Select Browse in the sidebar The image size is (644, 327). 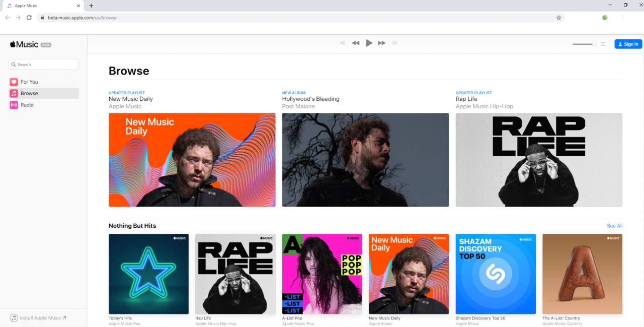(29, 93)
